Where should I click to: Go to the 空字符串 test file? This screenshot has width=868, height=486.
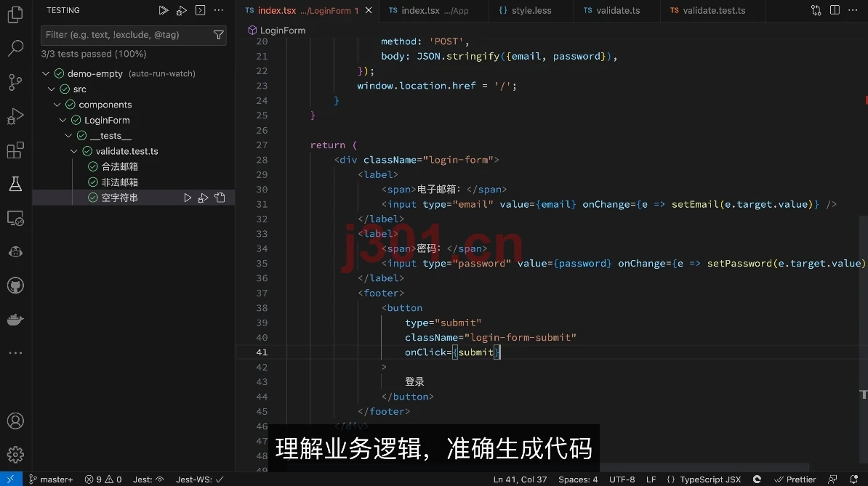[x=220, y=198]
